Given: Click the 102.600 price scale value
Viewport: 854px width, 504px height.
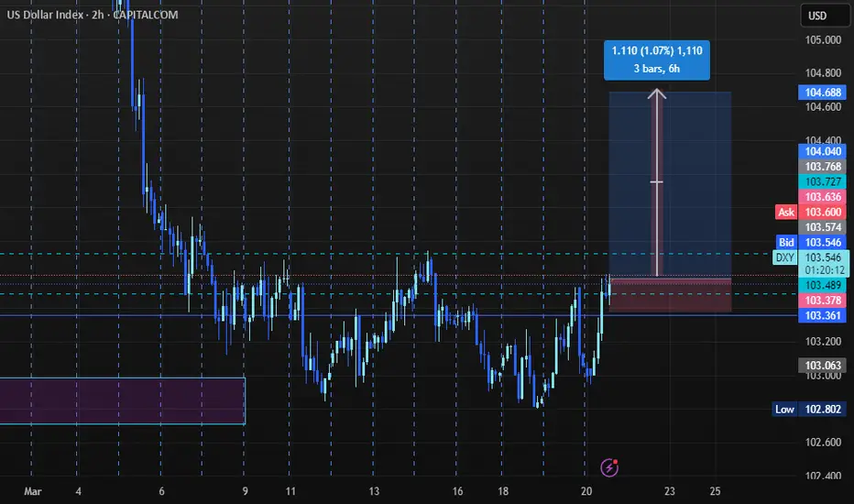Looking at the screenshot, I should [x=823, y=443].
